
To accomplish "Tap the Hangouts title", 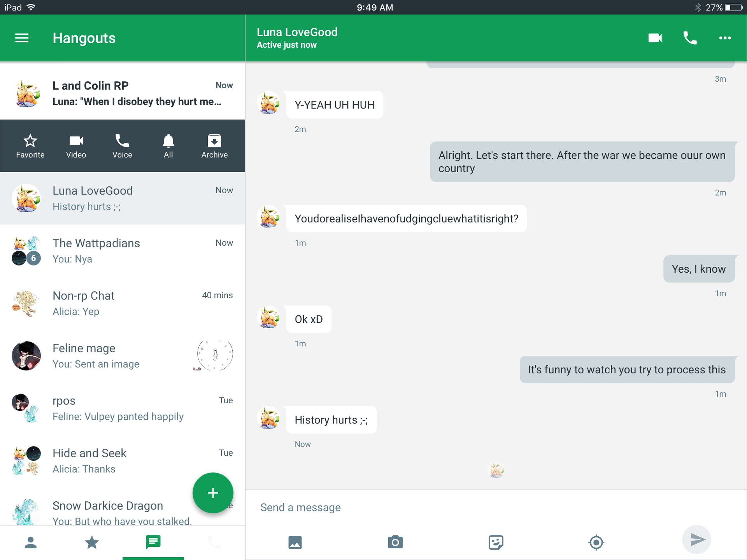I will click(84, 38).
